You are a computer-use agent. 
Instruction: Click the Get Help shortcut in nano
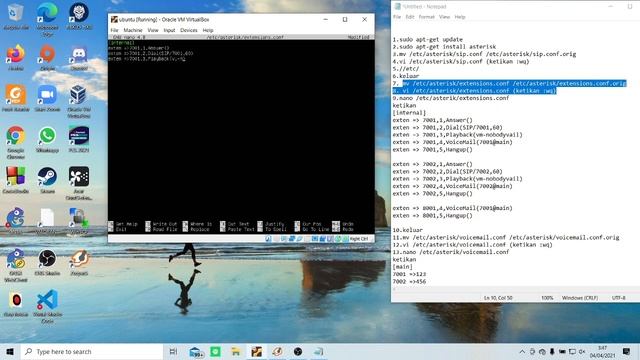[123, 224]
